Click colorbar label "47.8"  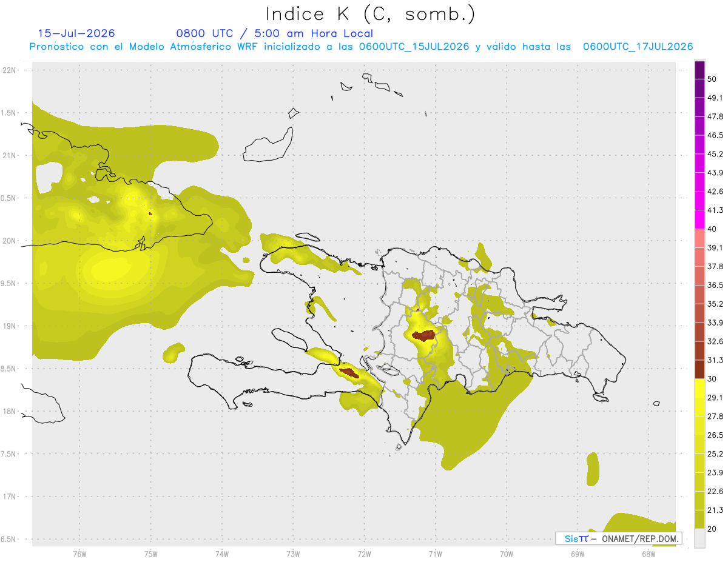(x=715, y=116)
